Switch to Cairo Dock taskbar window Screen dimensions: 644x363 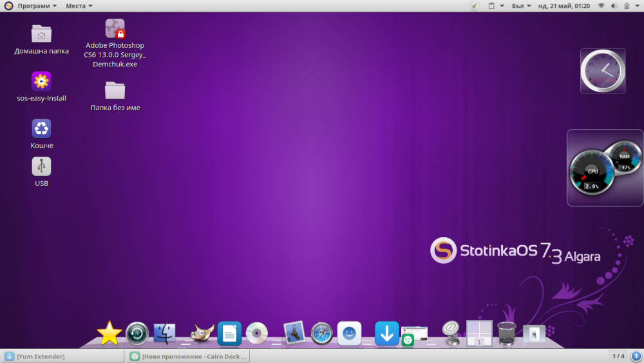188,357
